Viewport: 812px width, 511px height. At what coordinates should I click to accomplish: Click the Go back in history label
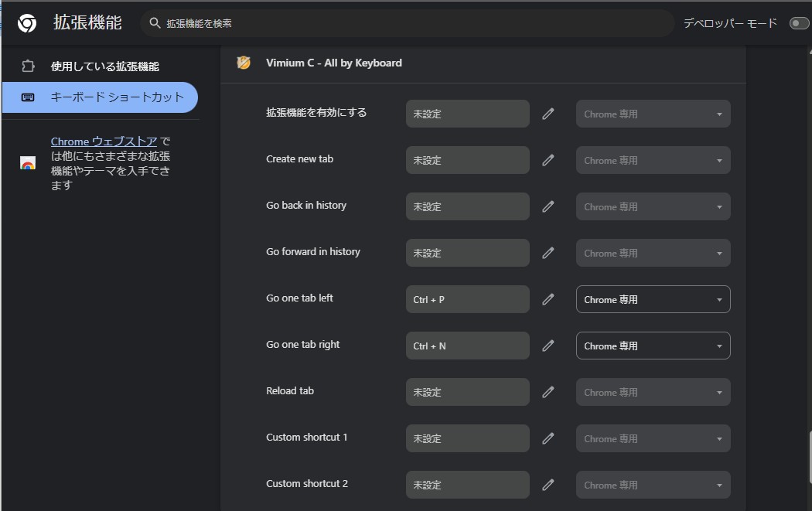click(x=306, y=206)
